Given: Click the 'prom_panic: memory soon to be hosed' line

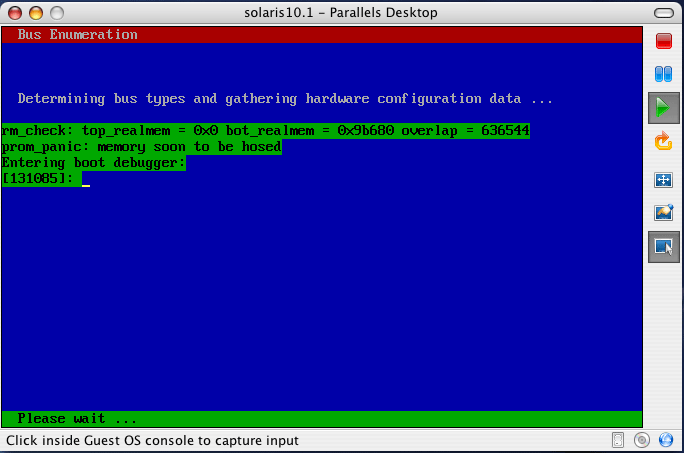Looking at the screenshot, I should tap(141, 147).
